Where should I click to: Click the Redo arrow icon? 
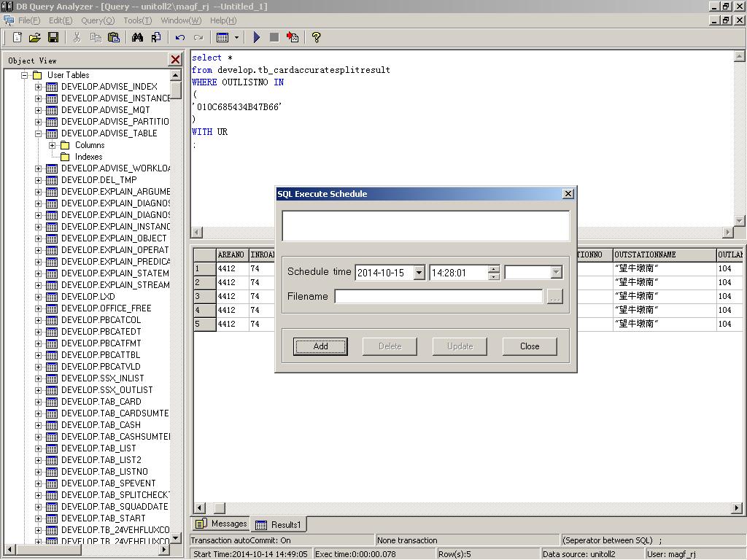pyautogui.click(x=198, y=37)
